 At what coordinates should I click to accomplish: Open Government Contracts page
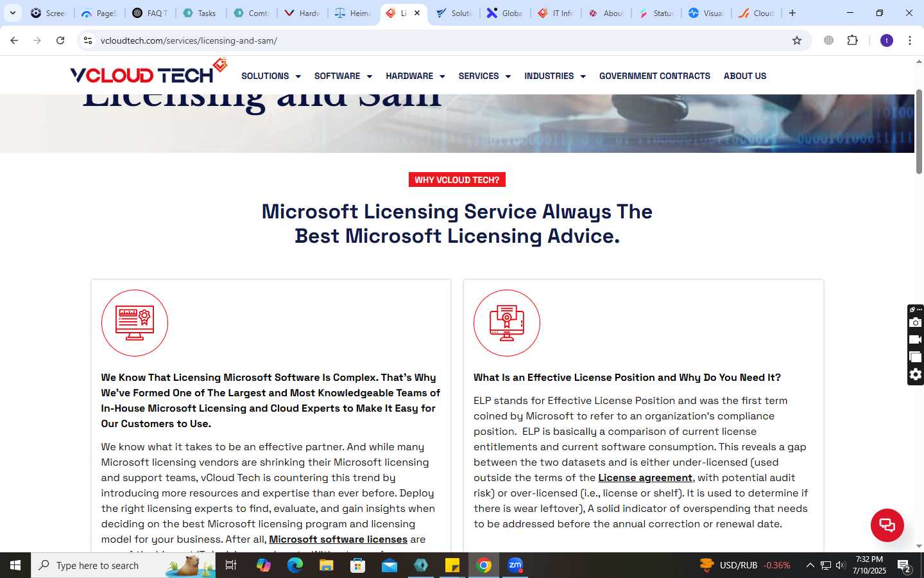click(654, 76)
